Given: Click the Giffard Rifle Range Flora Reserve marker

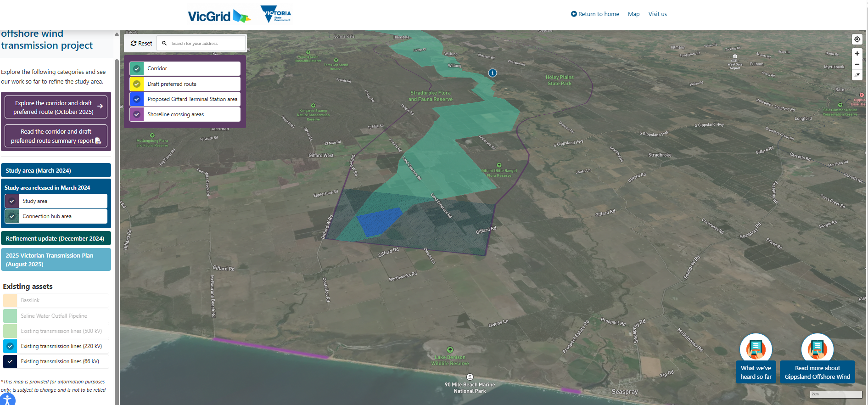Looking at the screenshot, I should pyautogui.click(x=499, y=165).
